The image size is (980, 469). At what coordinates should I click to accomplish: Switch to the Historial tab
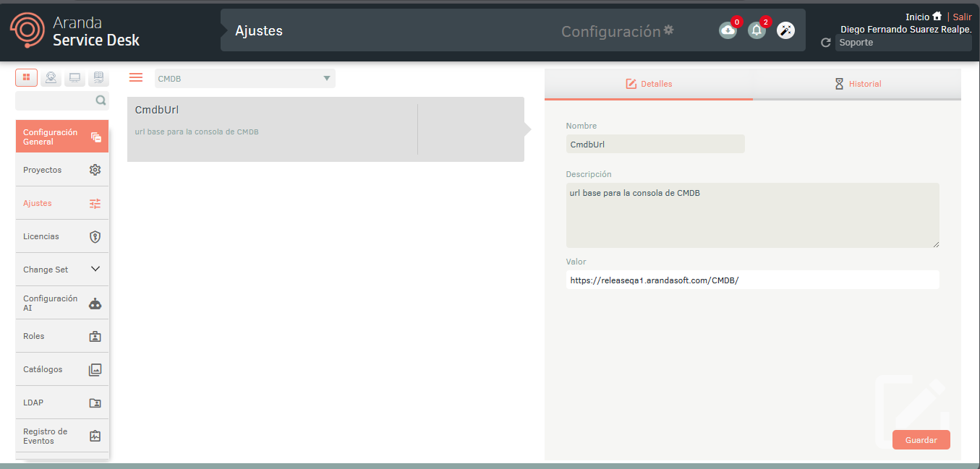857,84
